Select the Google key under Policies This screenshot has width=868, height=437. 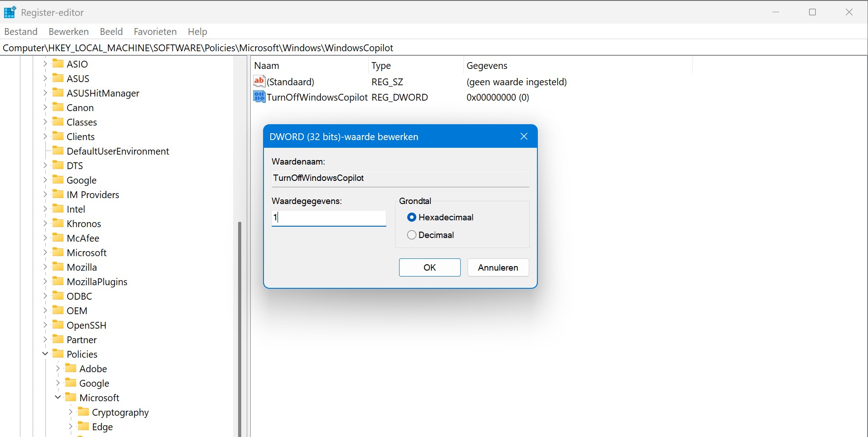(x=94, y=383)
